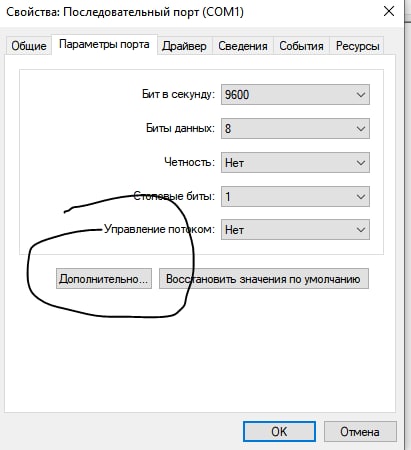
Task: Expand the Стоповые биты dropdown
Action: pyautogui.click(x=295, y=196)
